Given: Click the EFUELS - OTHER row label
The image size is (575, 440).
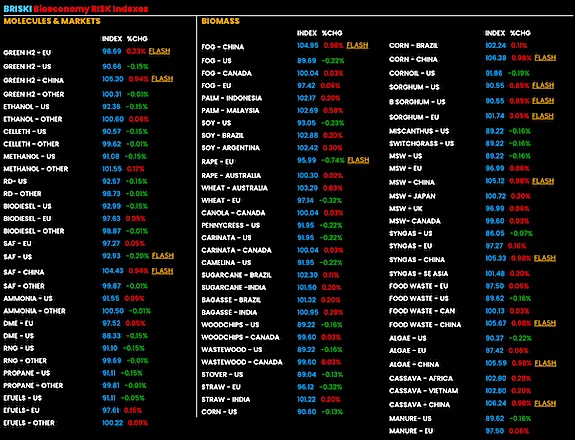Looking at the screenshot, I should coord(29,423).
